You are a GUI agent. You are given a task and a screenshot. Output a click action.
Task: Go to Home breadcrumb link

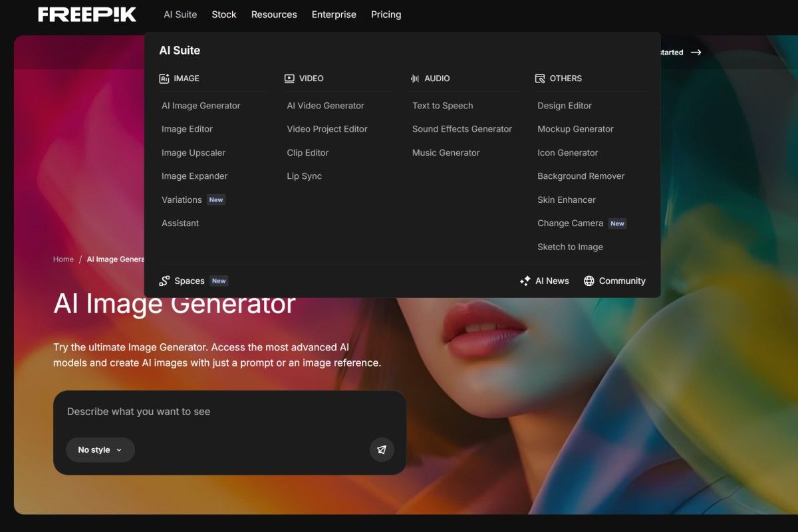[x=63, y=259]
